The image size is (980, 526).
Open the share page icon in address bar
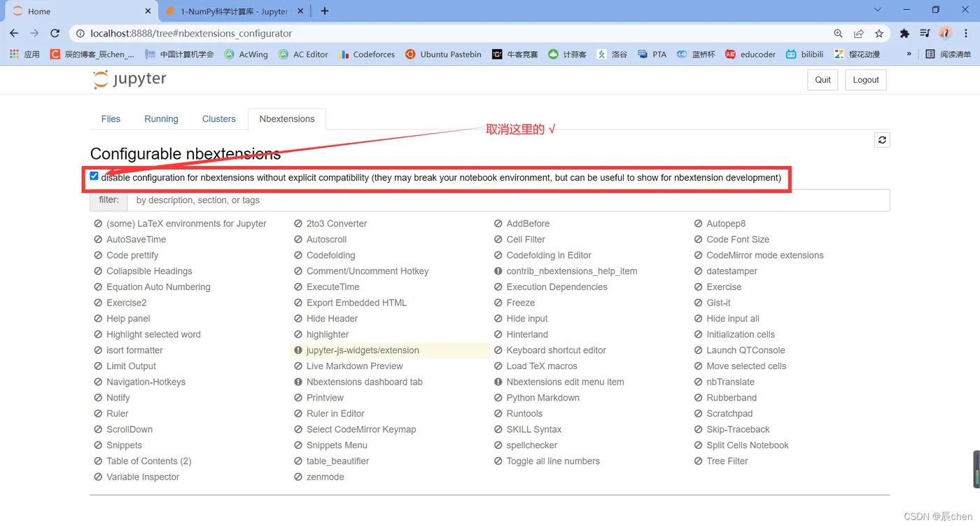tap(859, 33)
